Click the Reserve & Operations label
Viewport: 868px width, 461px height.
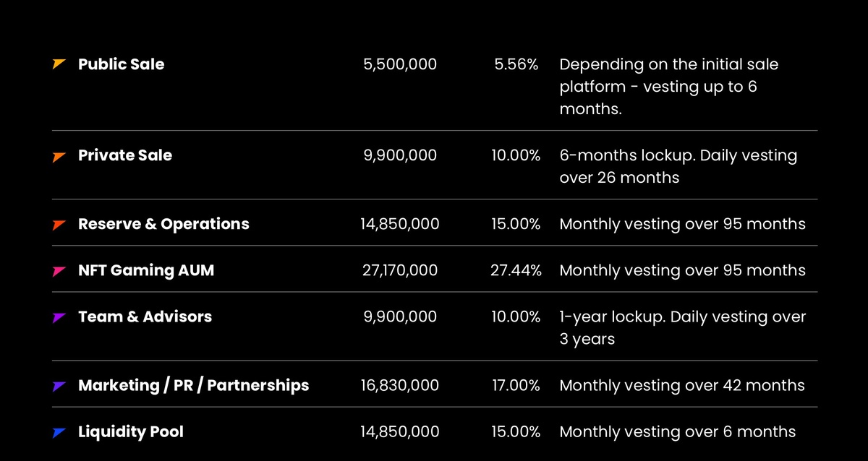click(163, 224)
